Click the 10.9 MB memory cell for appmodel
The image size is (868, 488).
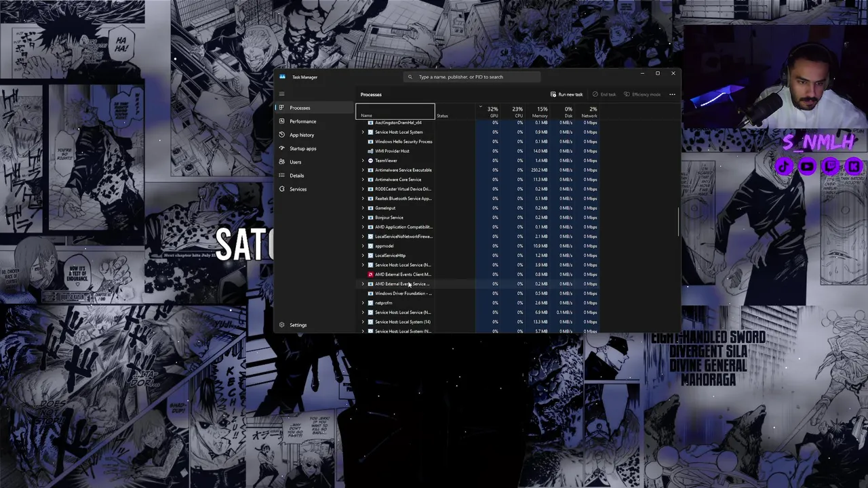click(540, 246)
